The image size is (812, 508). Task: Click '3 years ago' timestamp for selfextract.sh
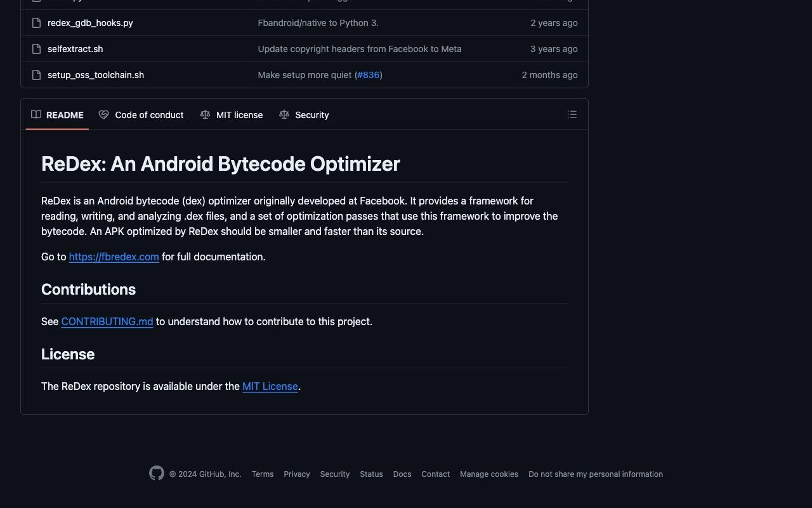pos(554,49)
